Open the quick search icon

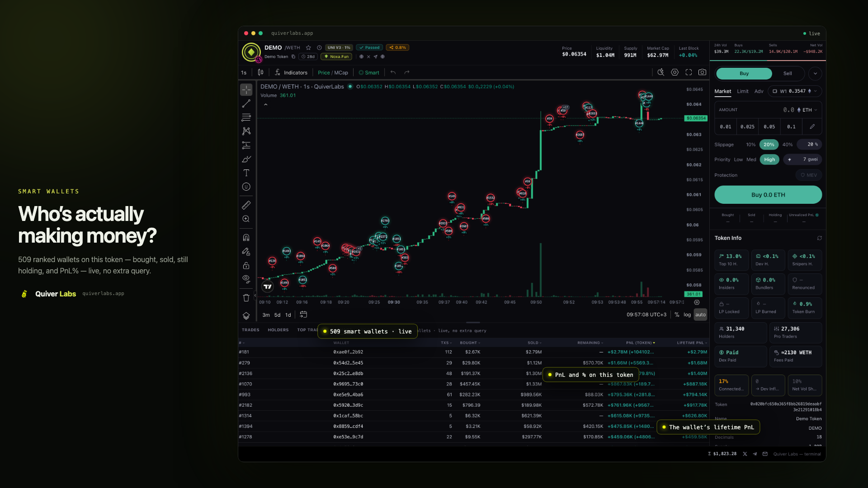661,72
